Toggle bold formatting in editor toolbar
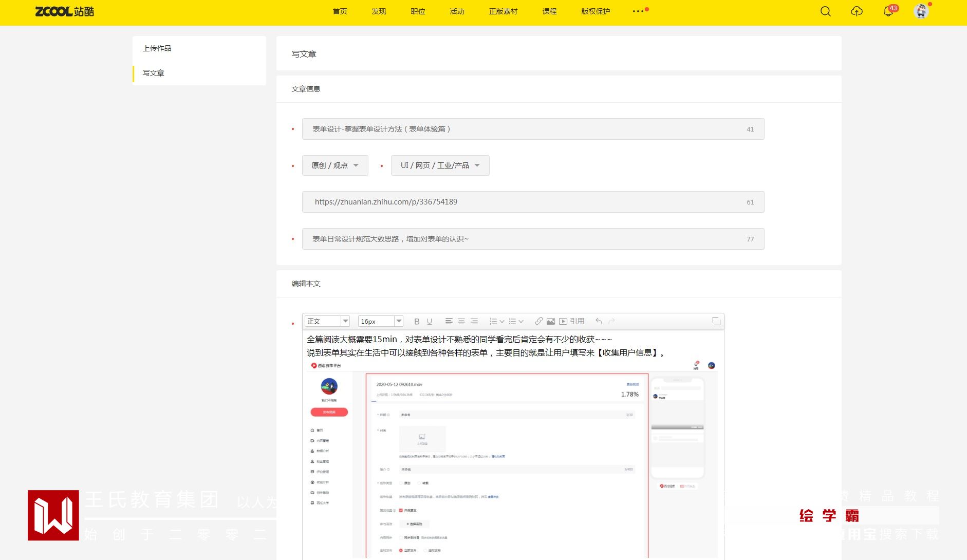 [417, 322]
